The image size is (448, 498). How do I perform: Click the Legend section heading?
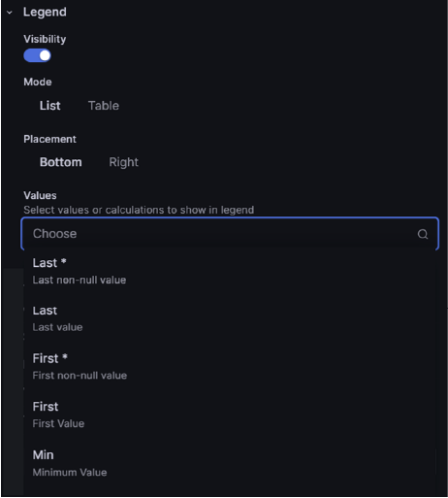pos(45,13)
